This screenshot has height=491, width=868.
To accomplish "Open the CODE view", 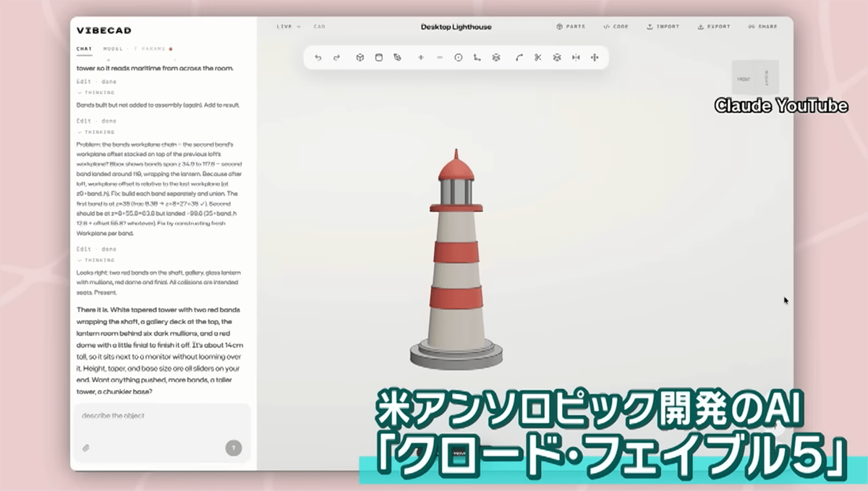I will [616, 27].
